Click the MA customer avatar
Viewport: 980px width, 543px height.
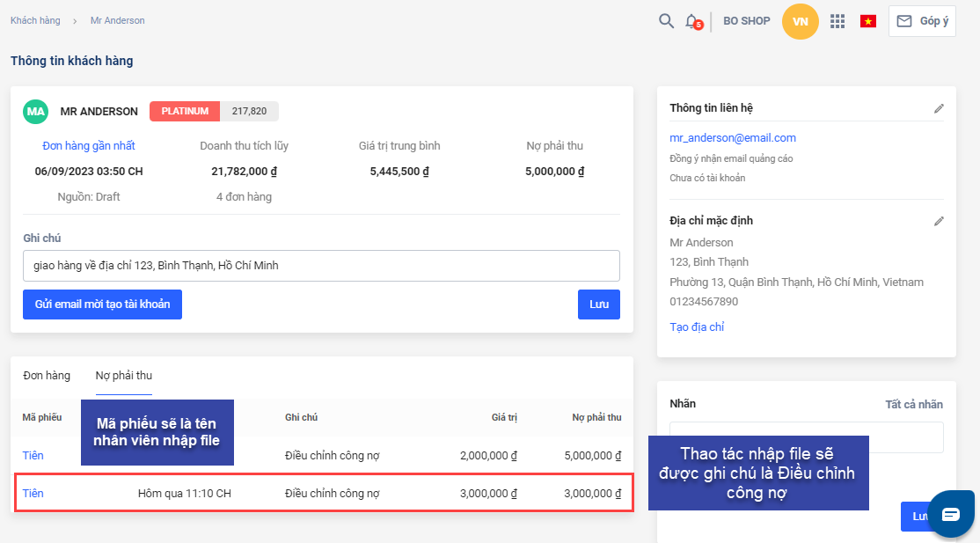[x=36, y=112]
